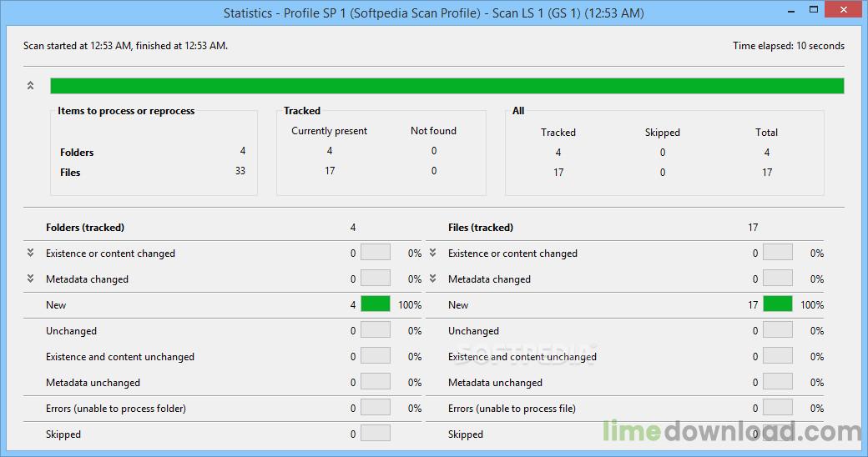
Task: Click the Files 'Unchanged' label
Action: pyautogui.click(x=473, y=331)
